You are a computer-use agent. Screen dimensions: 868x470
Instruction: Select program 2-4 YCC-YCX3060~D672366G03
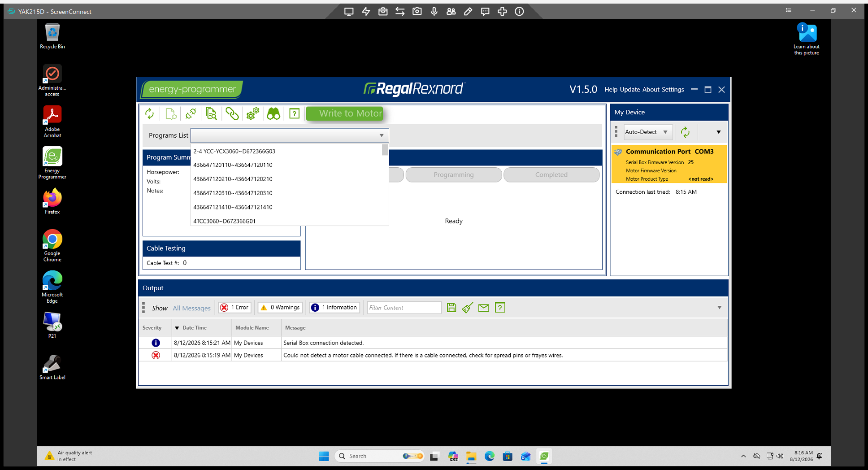pos(234,151)
